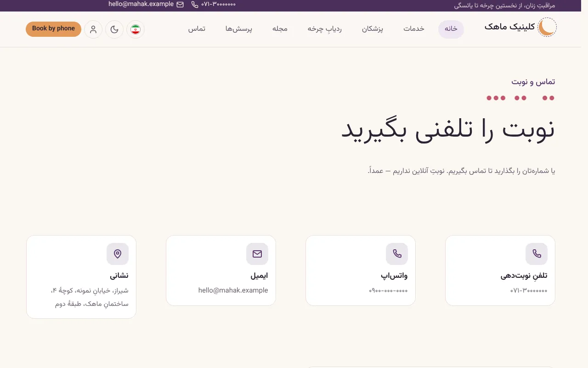Click the WhatsApp number ۰۹۰۰-۰۰۰-۰۰۰۰
This screenshot has width=588, height=368.
pos(388,291)
